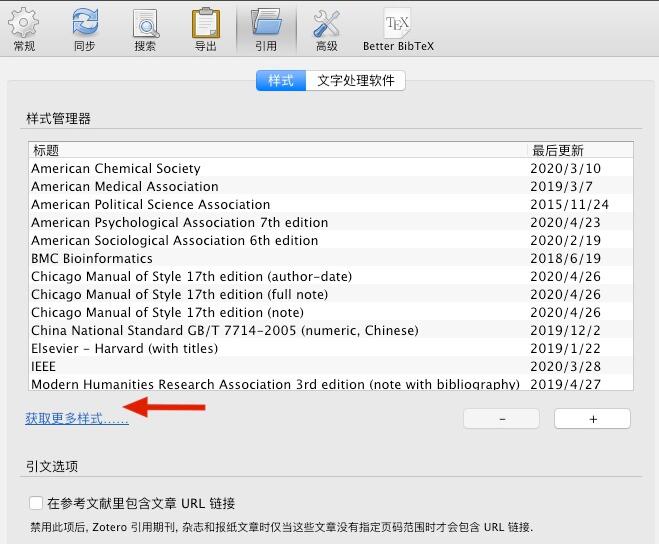Sort styles by 标题 column header

point(277,150)
